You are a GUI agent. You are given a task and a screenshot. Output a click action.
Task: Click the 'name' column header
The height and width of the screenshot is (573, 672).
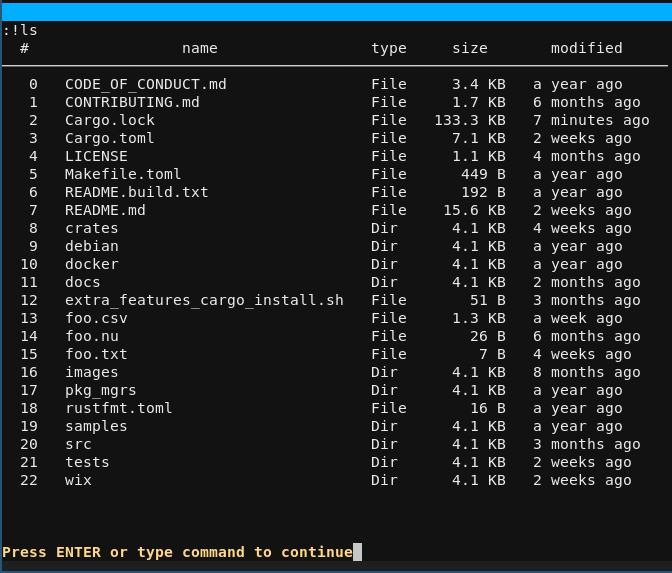(x=200, y=48)
